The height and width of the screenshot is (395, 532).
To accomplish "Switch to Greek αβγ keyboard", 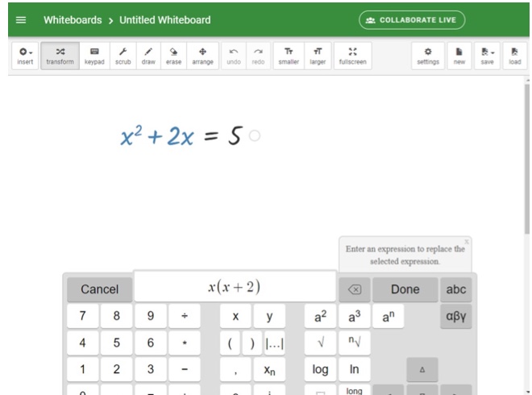I will 456,316.
